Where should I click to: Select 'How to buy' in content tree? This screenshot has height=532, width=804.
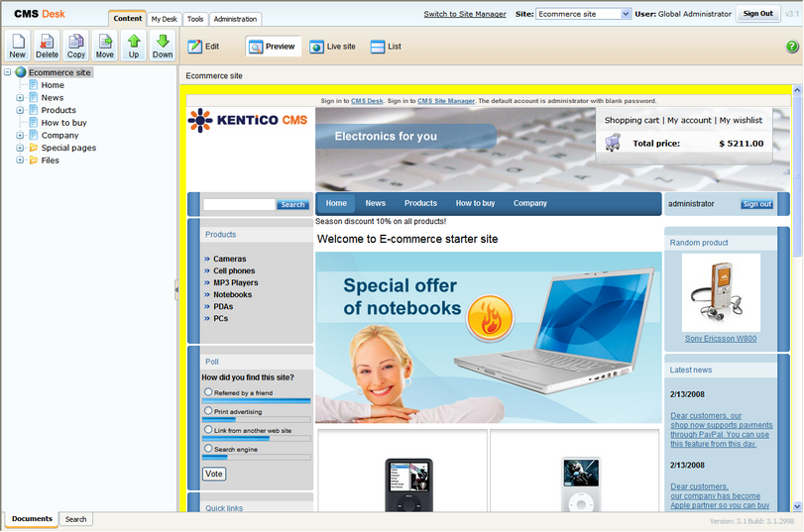pyautogui.click(x=63, y=123)
